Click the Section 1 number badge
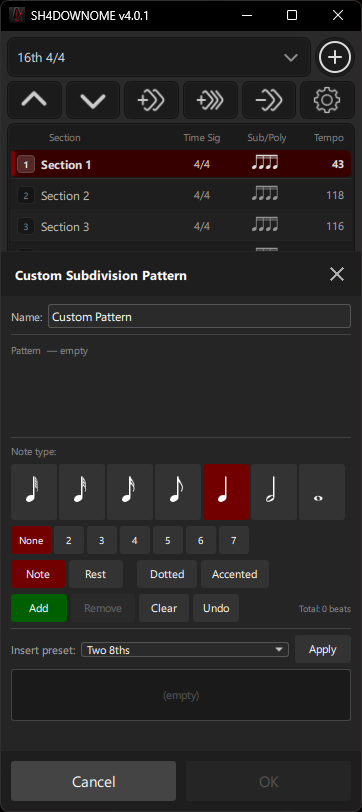 pyautogui.click(x=26, y=165)
